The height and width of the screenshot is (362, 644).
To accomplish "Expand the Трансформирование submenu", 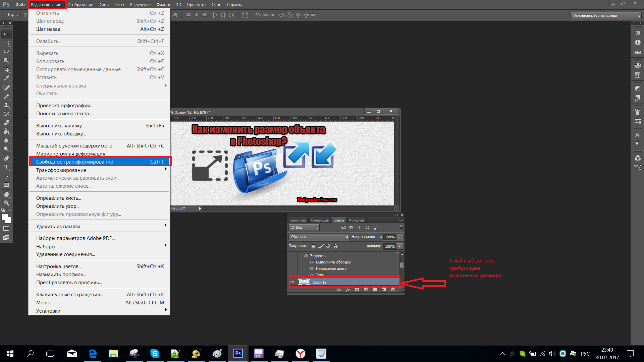I will tap(101, 170).
